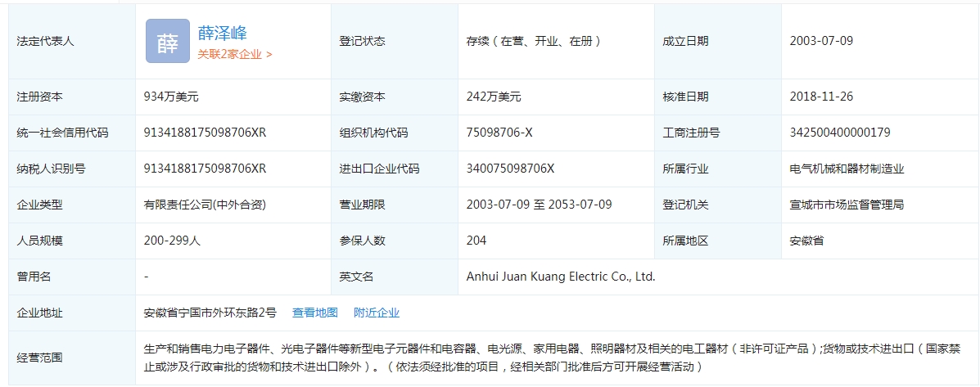Click the establishment date 2003-07-09

[x=821, y=41]
